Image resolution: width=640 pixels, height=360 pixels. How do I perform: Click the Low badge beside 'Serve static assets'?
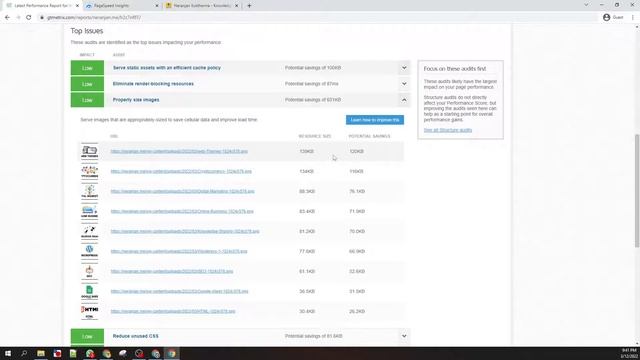coord(87,68)
